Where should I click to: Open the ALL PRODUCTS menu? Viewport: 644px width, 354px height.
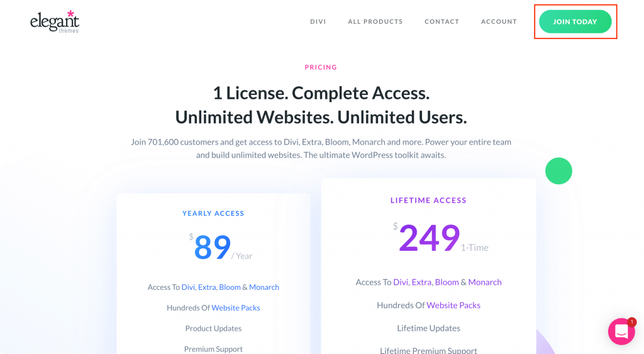pos(375,22)
